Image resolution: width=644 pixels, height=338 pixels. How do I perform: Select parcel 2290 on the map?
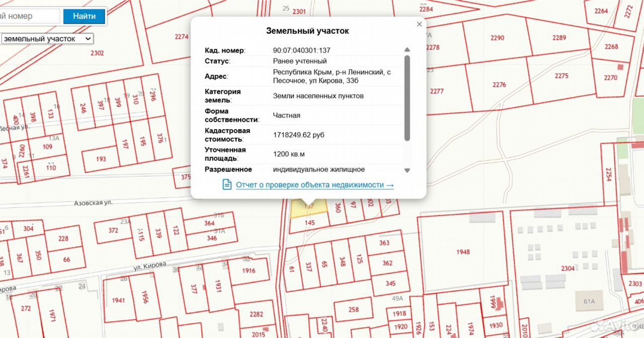click(x=497, y=38)
